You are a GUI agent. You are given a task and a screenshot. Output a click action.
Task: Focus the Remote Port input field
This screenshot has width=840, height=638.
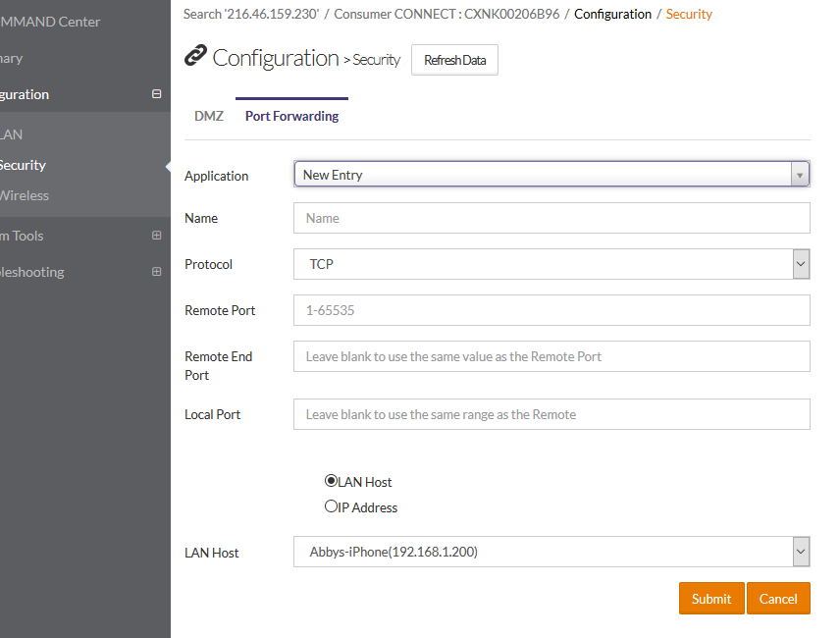coord(551,310)
